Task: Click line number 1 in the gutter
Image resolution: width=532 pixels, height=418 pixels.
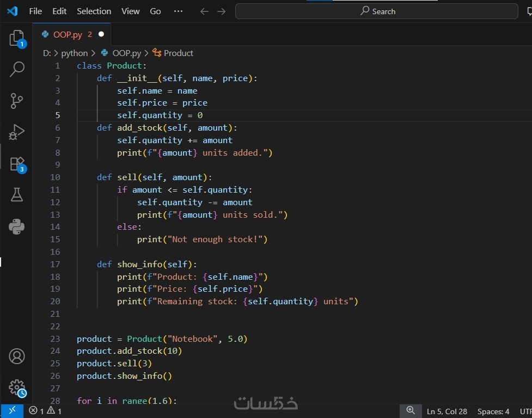Action: click(x=58, y=66)
